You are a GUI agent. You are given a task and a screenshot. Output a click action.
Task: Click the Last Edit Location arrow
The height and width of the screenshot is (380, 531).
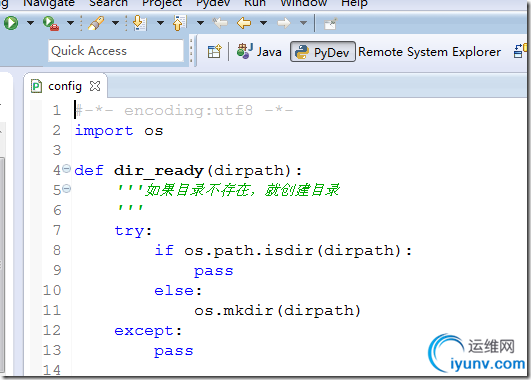click(x=220, y=23)
